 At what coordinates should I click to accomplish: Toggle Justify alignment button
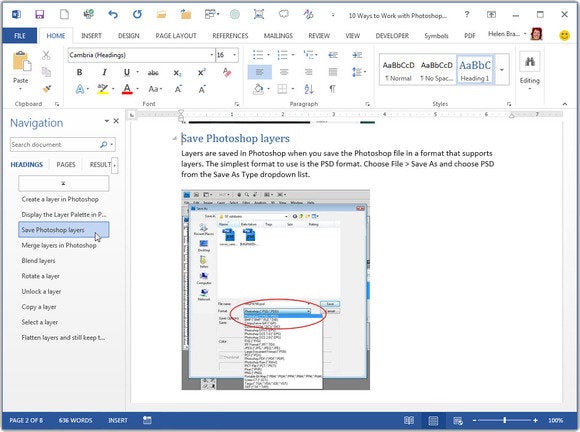coord(333,72)
